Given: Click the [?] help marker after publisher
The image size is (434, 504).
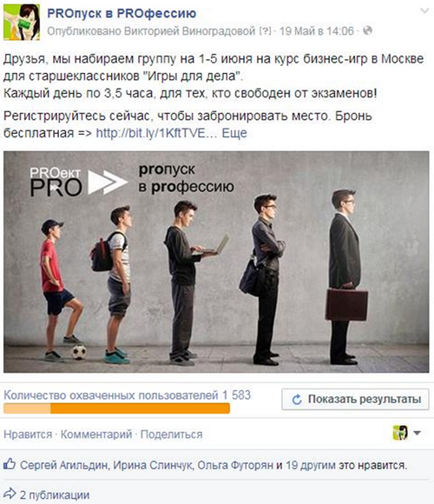Looking at the screenshot, I should click(265, 31).
